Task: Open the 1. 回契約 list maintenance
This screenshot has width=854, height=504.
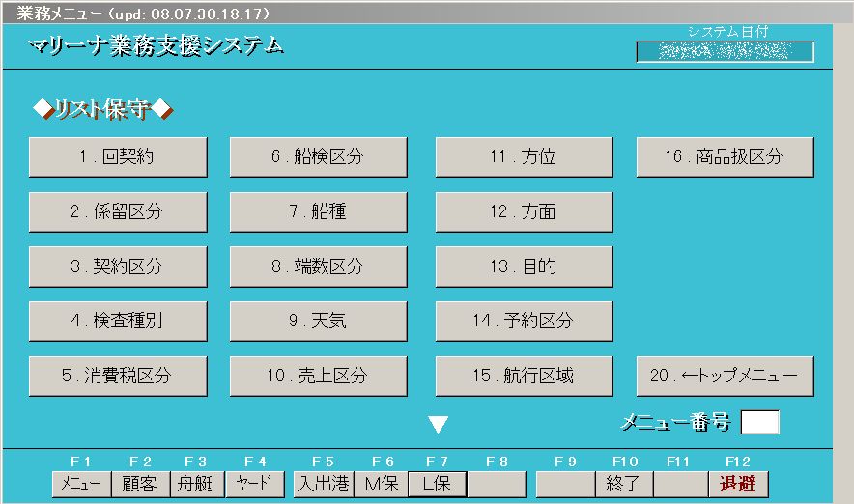Action: (x=118, y=157)
